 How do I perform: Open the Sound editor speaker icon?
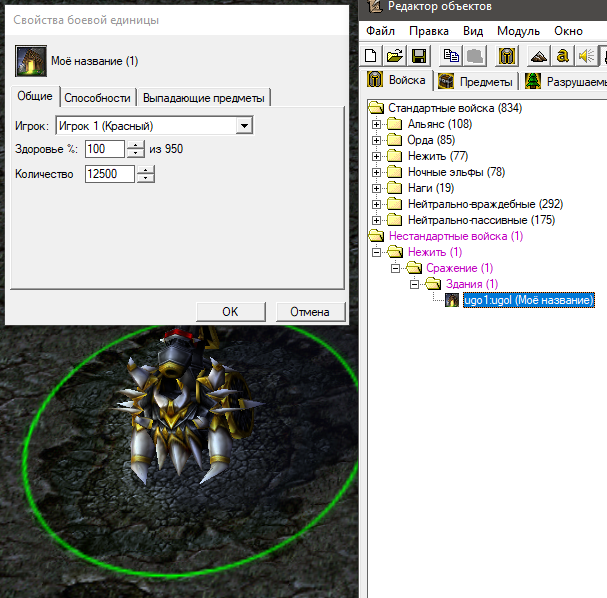coord(586,56)
